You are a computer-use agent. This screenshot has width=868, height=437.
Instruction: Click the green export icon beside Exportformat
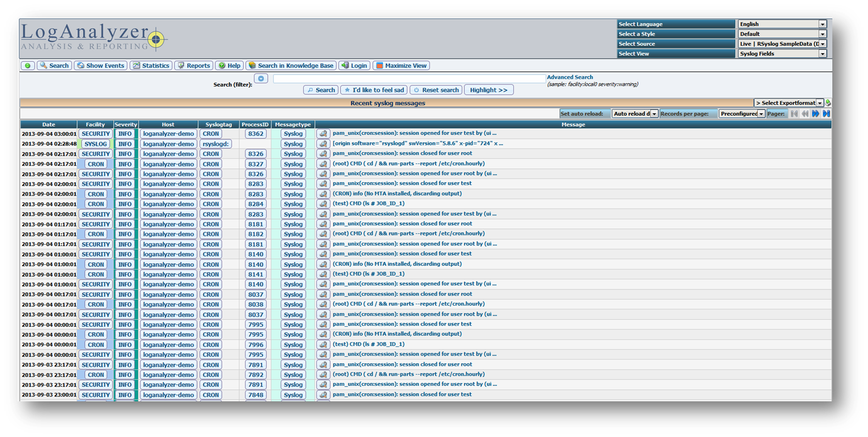(x=828, y=103)
